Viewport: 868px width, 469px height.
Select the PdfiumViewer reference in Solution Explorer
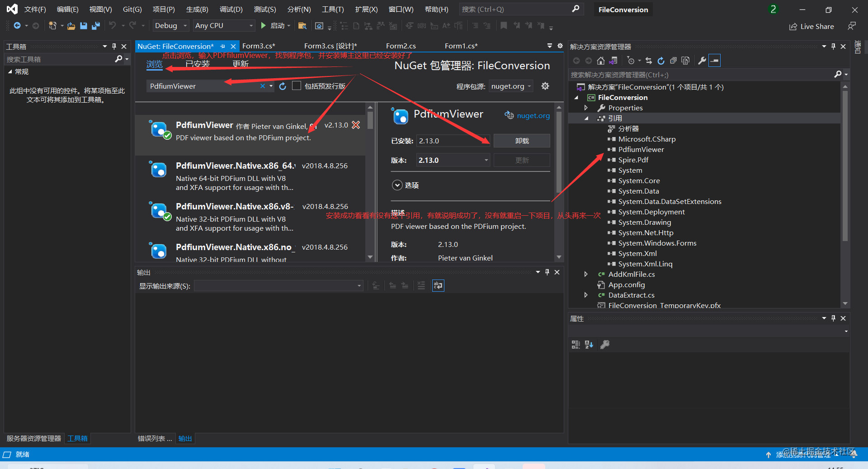[641, 149]
